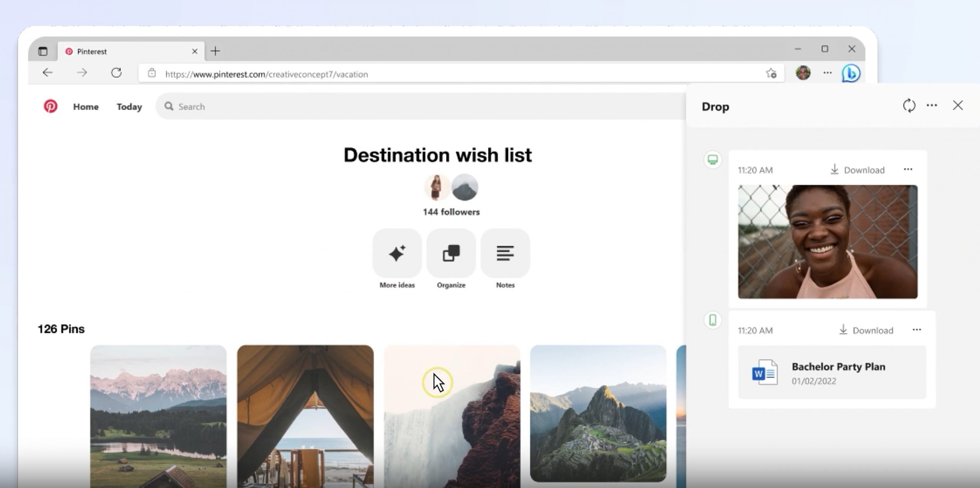The width and height of the screenshot is (980, 488).
Task: Add page to favorites star icon
Action: [x=771, y=73]
